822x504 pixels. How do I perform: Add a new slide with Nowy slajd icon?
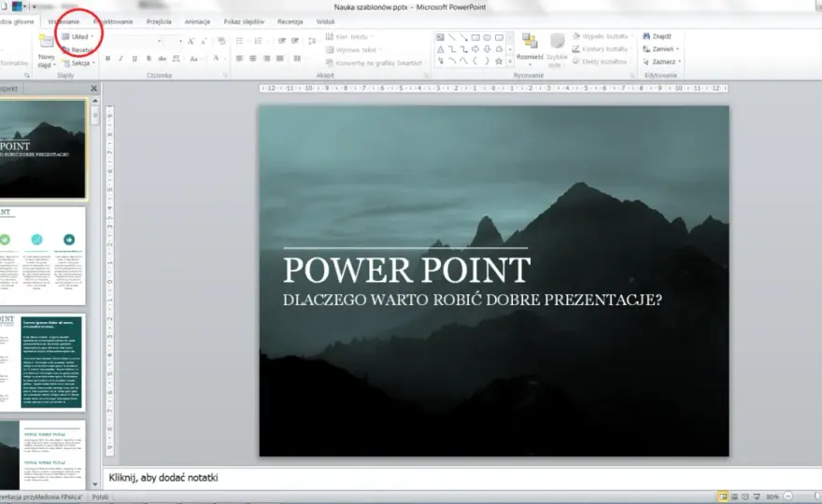46,42
